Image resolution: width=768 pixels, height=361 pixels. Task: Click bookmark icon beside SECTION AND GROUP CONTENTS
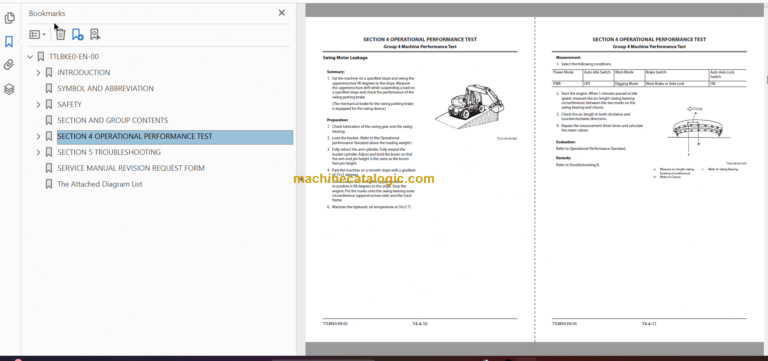pos(48,120)
